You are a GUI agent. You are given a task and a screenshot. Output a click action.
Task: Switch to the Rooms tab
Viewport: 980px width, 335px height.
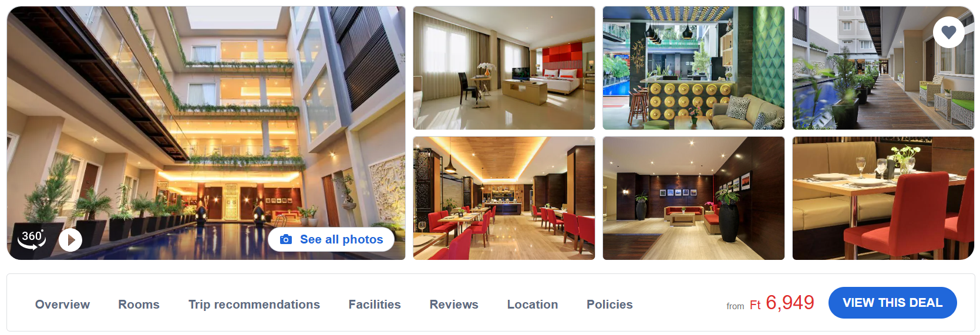[x=139, y=304]
